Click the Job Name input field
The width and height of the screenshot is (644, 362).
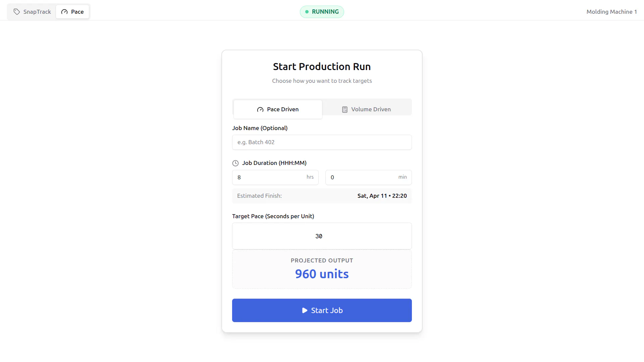pos(322,142)
